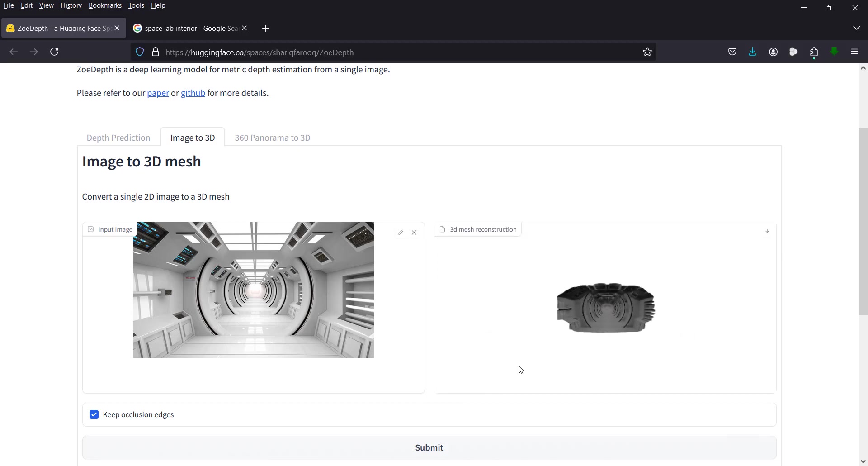Image resolution: width=868 pixels, height=466 pixels.
Task: Open the Save to Pocket icon
Action: pos(732,52)
